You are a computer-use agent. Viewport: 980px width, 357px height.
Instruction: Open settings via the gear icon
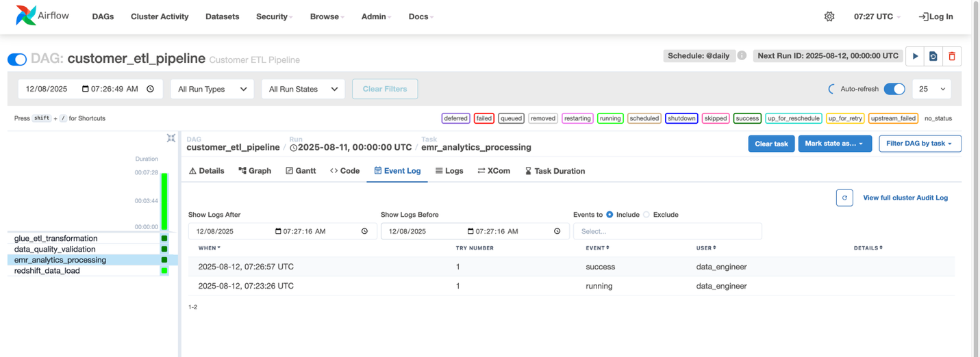point(829,16)
